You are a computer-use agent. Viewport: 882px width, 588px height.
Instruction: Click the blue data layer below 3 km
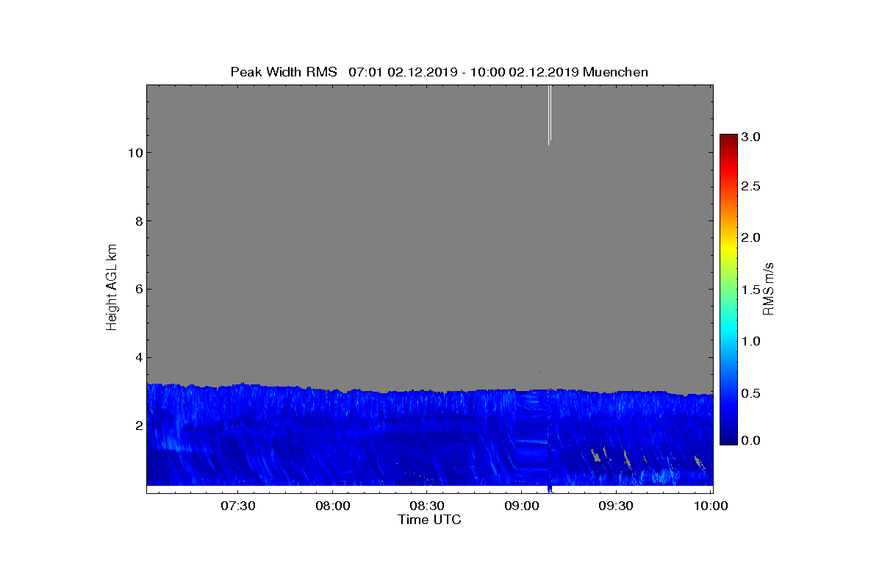pos(430,437)
